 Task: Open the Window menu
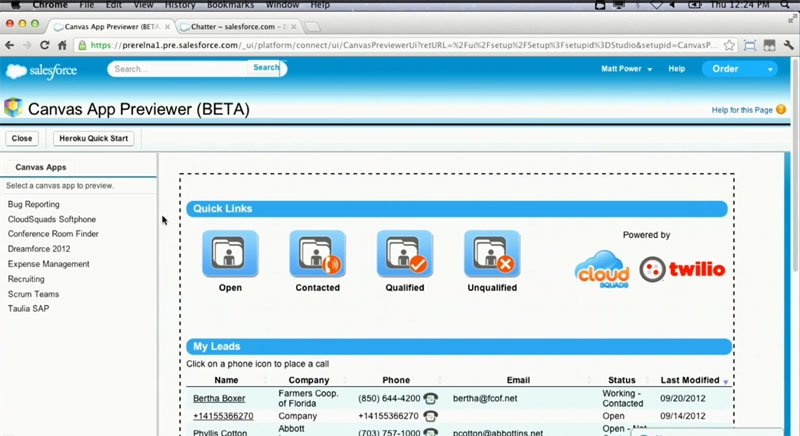tap(282, 5)
